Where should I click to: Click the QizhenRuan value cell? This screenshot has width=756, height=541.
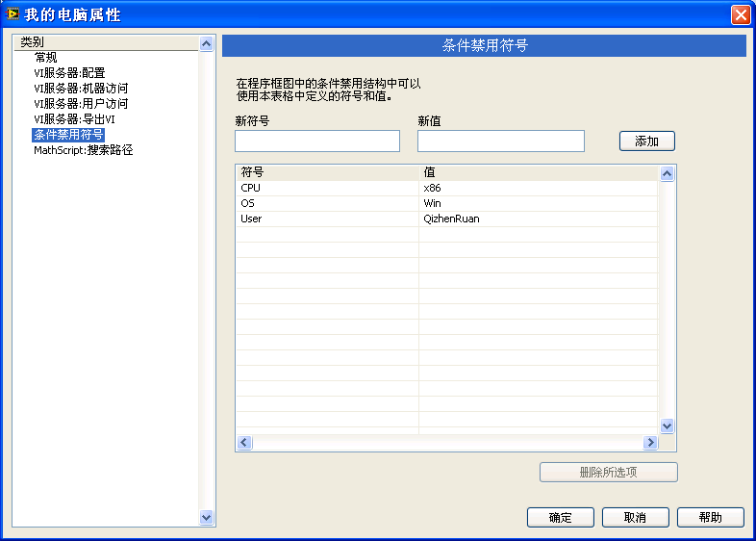(451, 219)
